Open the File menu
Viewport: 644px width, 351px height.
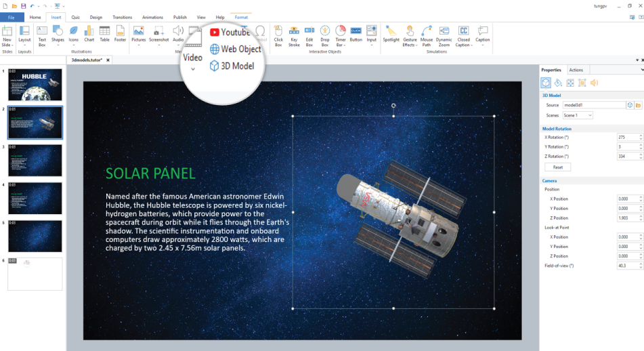coord(12,17)
